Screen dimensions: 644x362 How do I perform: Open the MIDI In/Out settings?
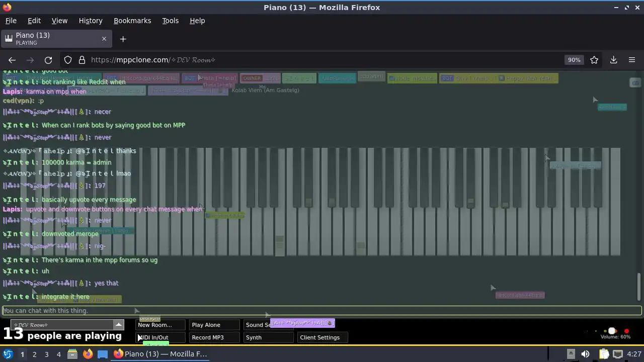point(160,337)
